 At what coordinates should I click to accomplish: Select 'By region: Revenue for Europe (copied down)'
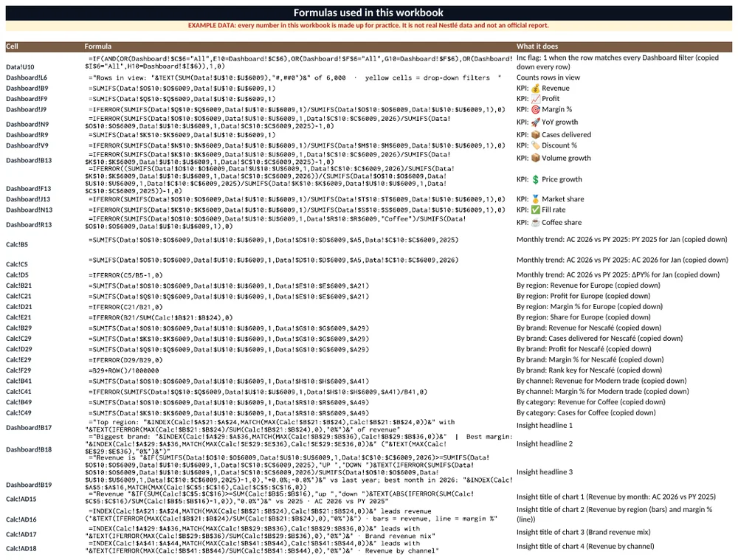(588, 286)
